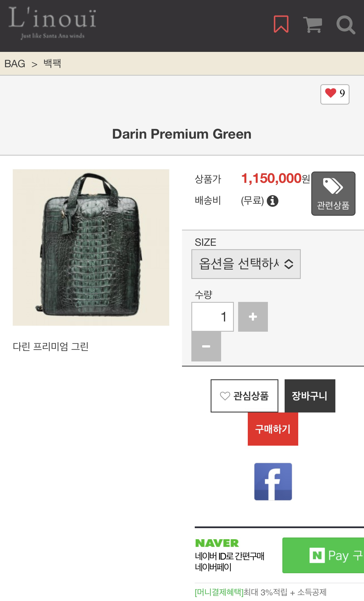Open the shopping cart icon
Viewport: 364px width, 601px height.
pos(313,25)
